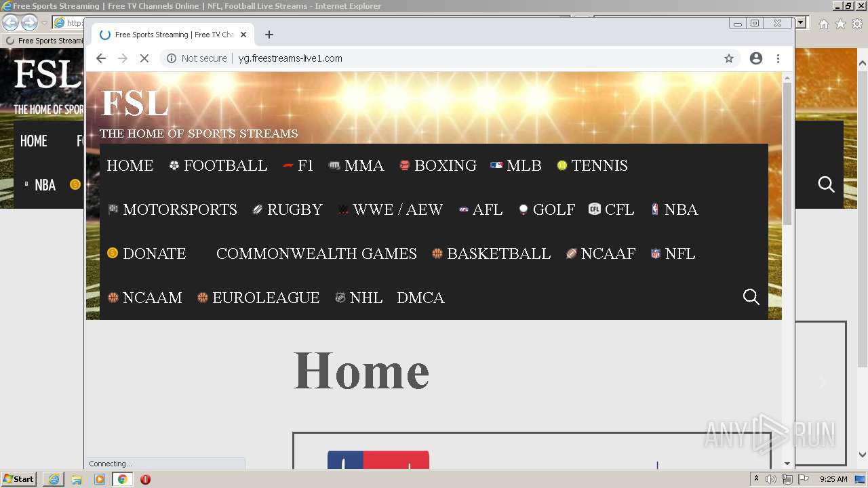Open the NCAAM streams link
The image size is (868, 488).
[144, 298]
